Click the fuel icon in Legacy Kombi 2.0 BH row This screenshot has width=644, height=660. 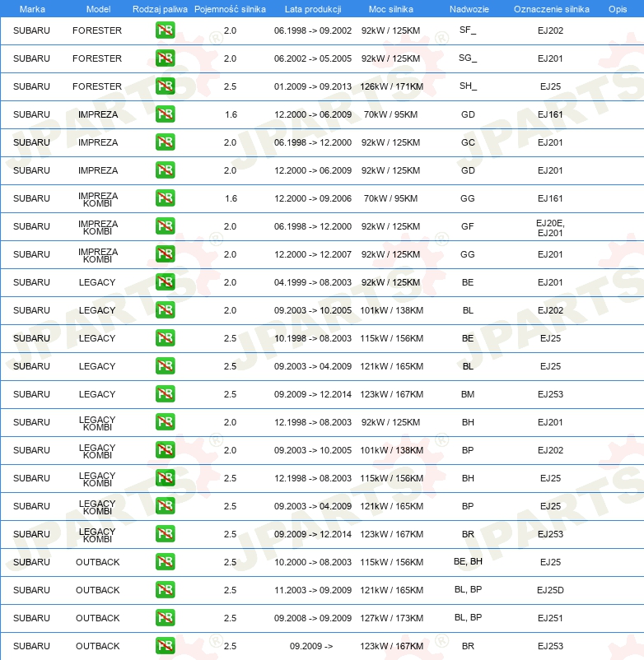pos(165,422)
